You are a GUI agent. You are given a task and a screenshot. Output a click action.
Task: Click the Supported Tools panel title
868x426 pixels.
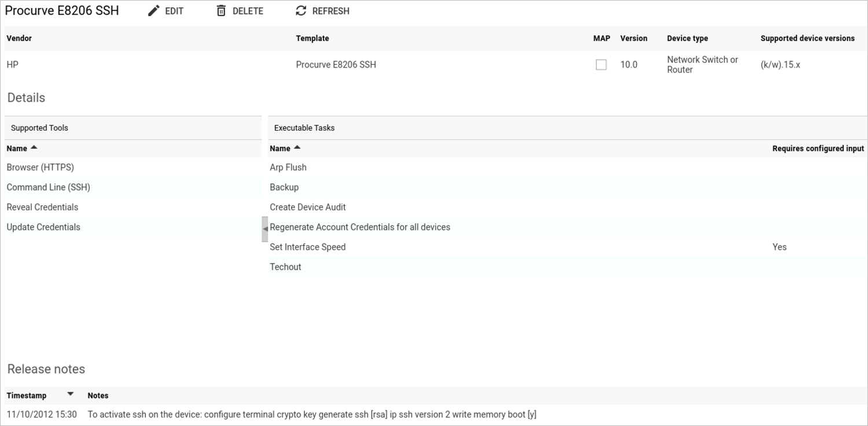point(39,128)
